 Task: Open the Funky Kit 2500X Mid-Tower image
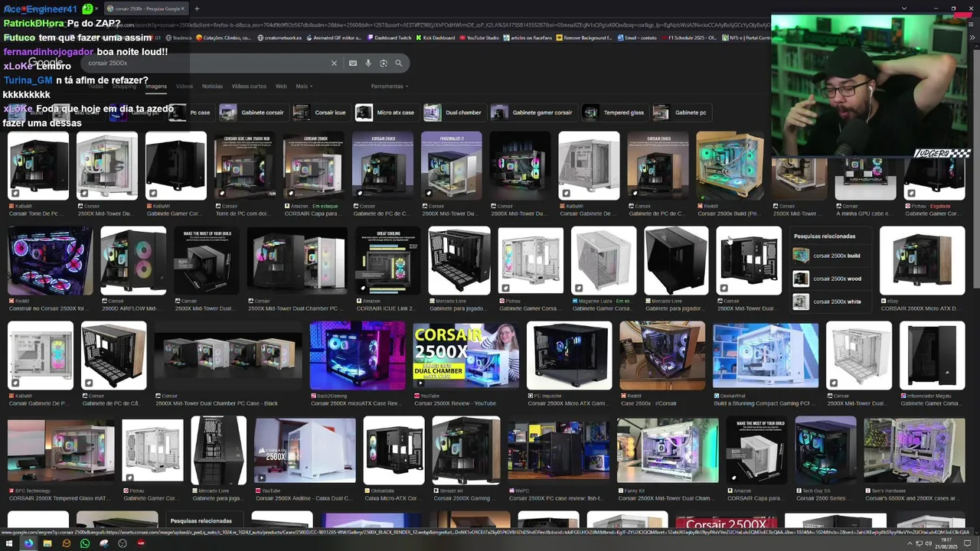[x=668, y=451]
